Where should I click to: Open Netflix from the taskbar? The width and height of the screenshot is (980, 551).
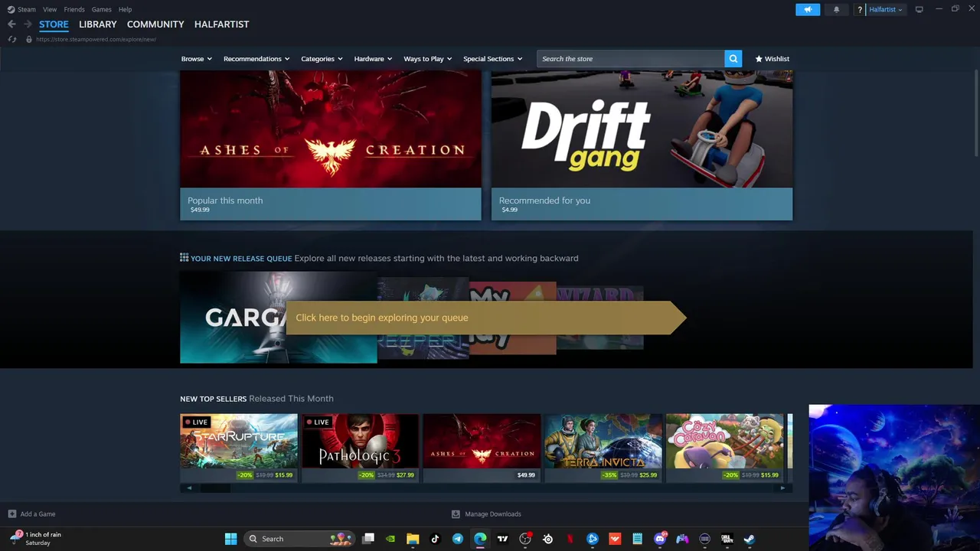pos(570,539)
